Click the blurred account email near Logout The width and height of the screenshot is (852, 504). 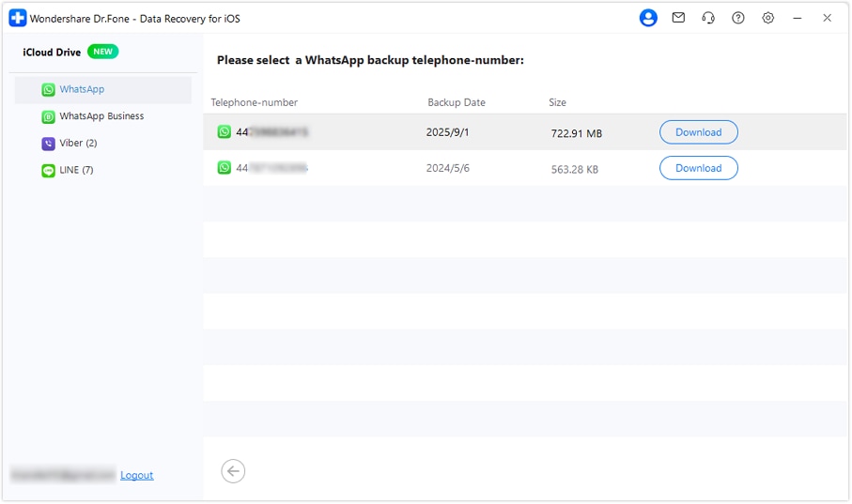63,475
